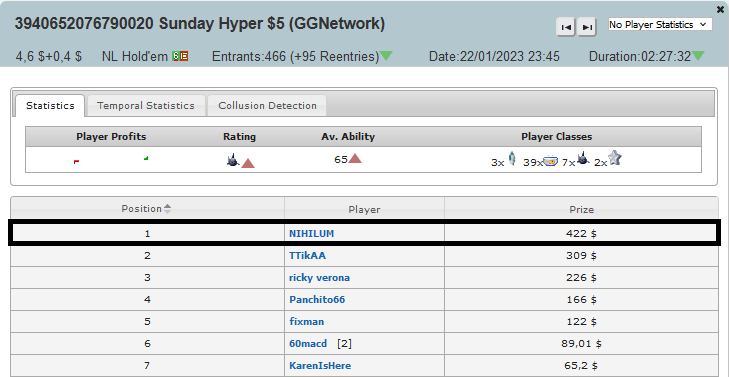
Task: Click the Duration:02:27:32 text
Action: (x=640, y=57)
